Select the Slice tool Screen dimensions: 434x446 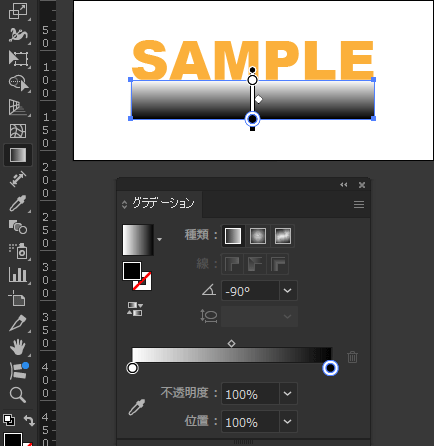click(18, 323)
